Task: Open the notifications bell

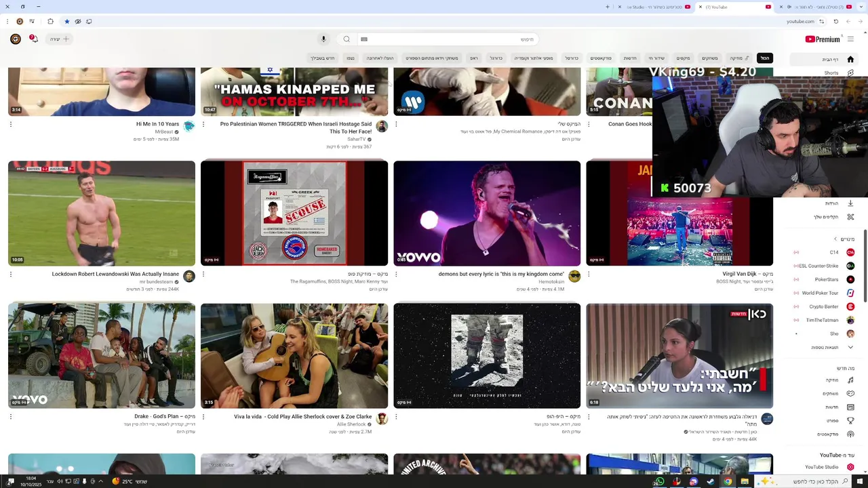Action: point(34,39)
